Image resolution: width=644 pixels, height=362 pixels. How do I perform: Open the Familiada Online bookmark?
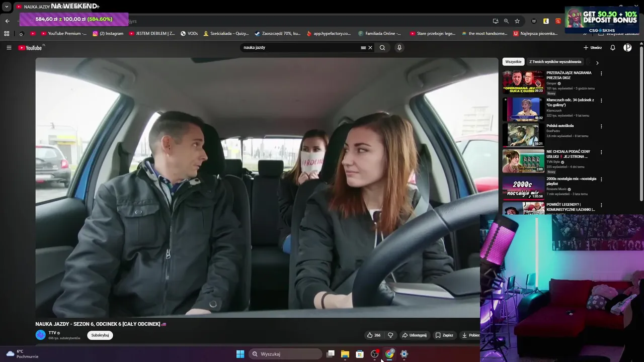point(380,34)
